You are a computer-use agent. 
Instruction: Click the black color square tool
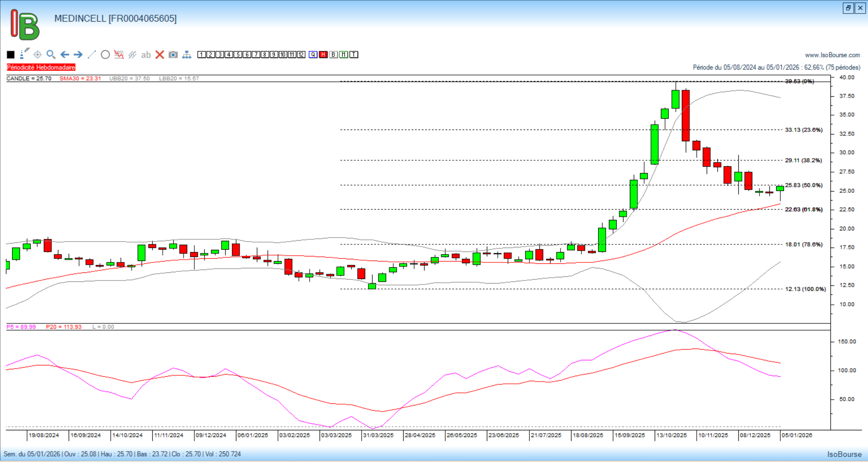pos(11,55)
